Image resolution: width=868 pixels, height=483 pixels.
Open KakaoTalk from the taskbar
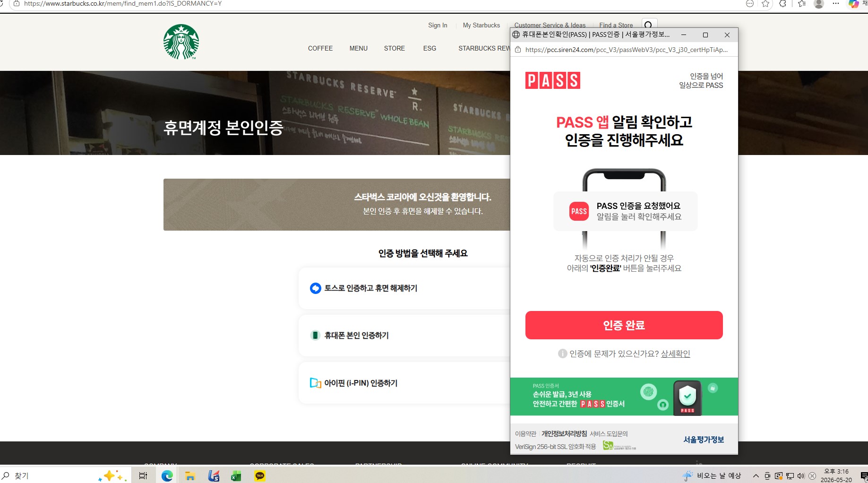click(x=260, y=476)
